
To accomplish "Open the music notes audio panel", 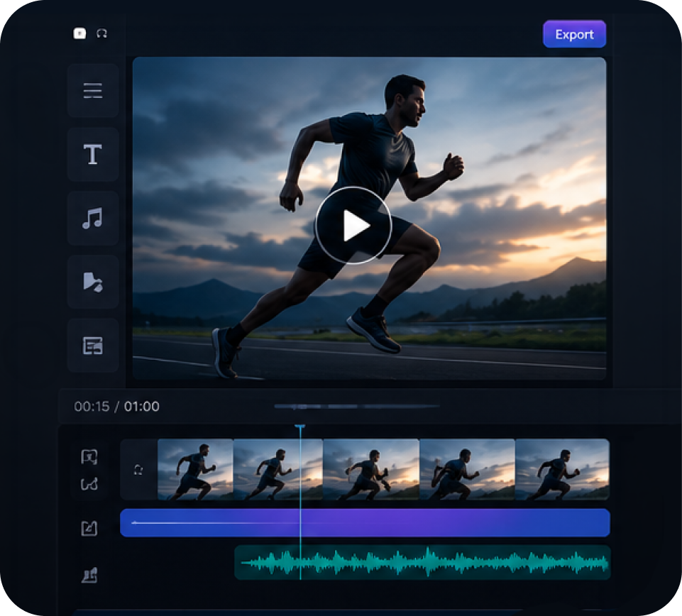I will (93, 218).
